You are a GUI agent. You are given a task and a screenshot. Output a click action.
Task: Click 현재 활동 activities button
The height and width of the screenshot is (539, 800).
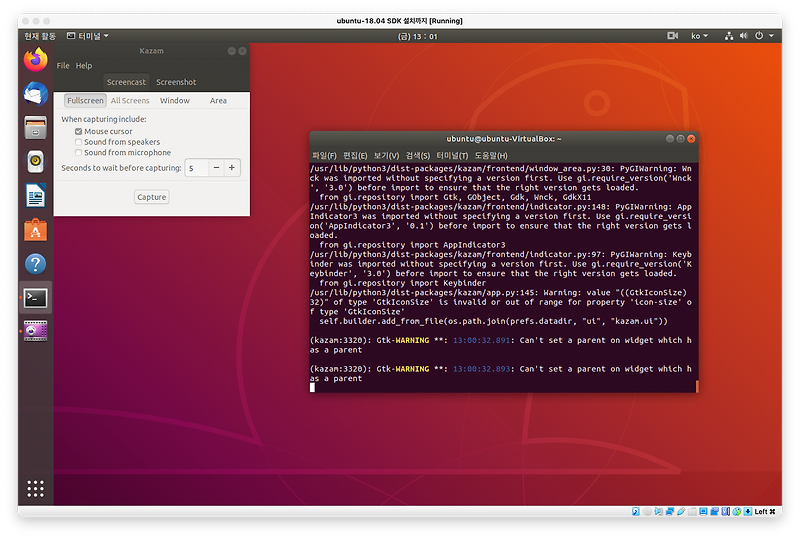(x=40, y=36)
